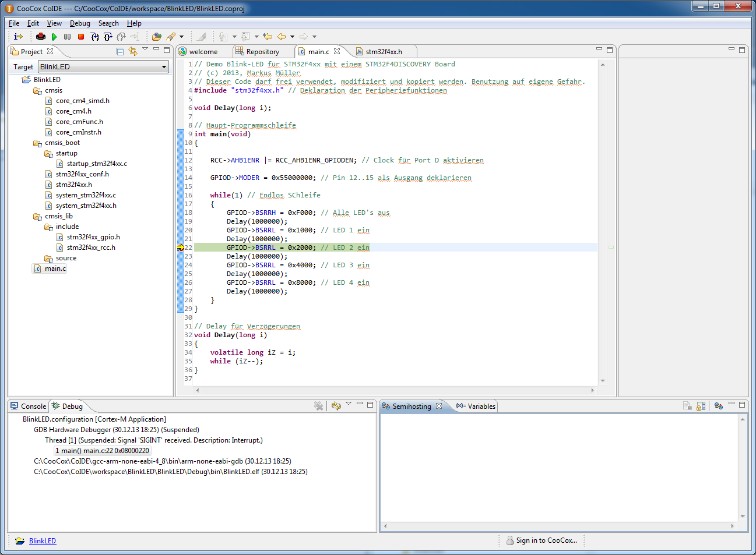
Task: Click the red reset CPU icon
Action: 41,37
